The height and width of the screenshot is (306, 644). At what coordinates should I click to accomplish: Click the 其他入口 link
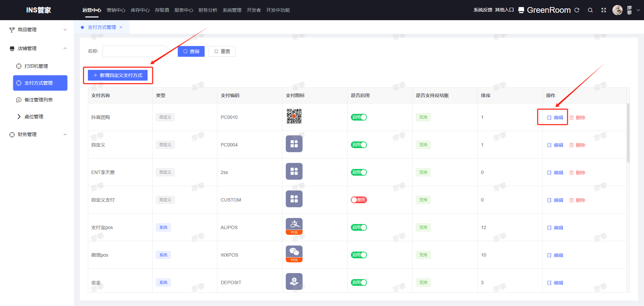click(504, 10)
